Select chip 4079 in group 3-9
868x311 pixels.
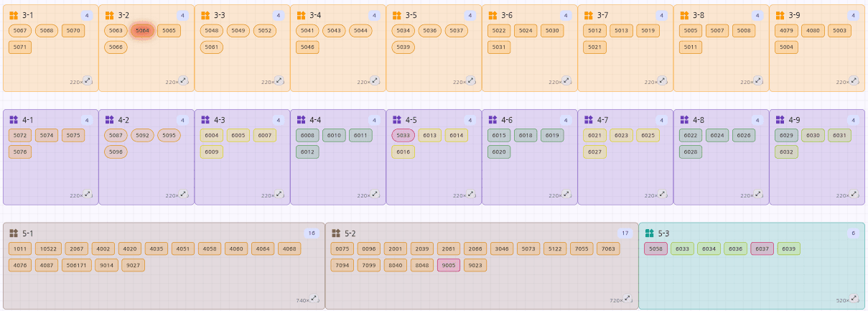tap(786, 30)
